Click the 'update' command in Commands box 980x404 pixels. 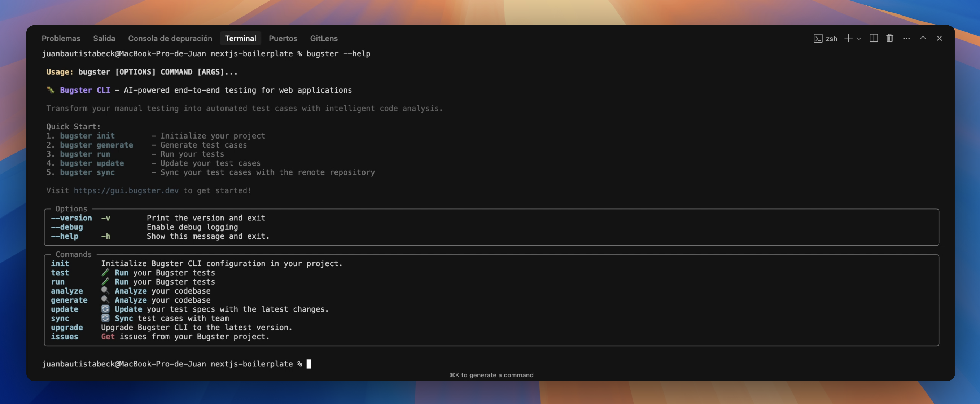(x=64, y=309)
